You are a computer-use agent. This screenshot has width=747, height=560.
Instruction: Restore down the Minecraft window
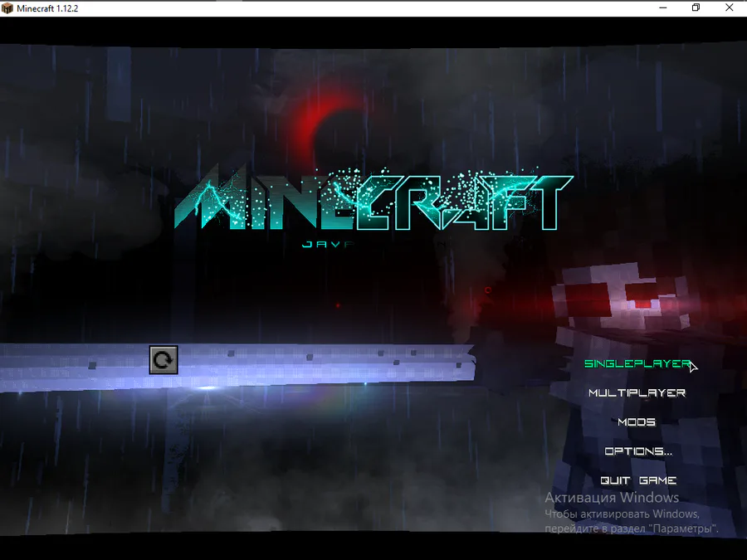point(696,8)
